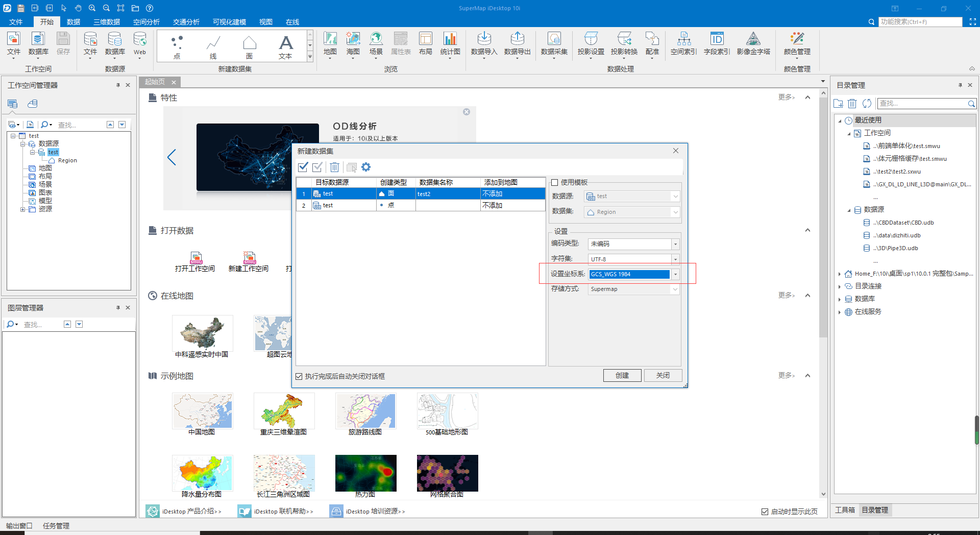Click the previous arrow on feature carousel
Image resolution: width=980 pixels, height=535 pixels.
pos(171,157)
